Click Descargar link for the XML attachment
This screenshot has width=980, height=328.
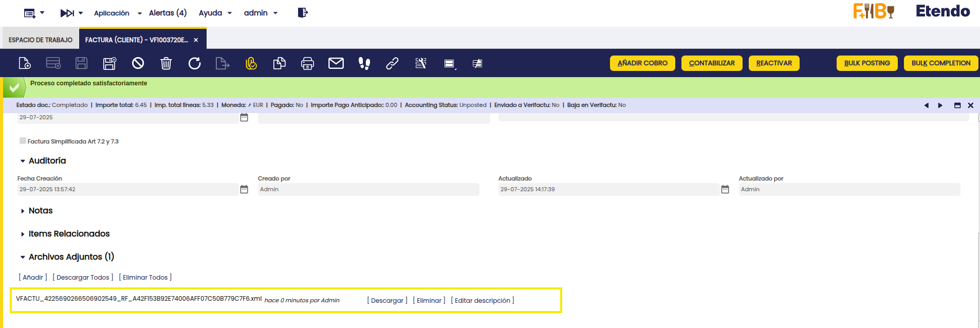[x=387, y=301]
